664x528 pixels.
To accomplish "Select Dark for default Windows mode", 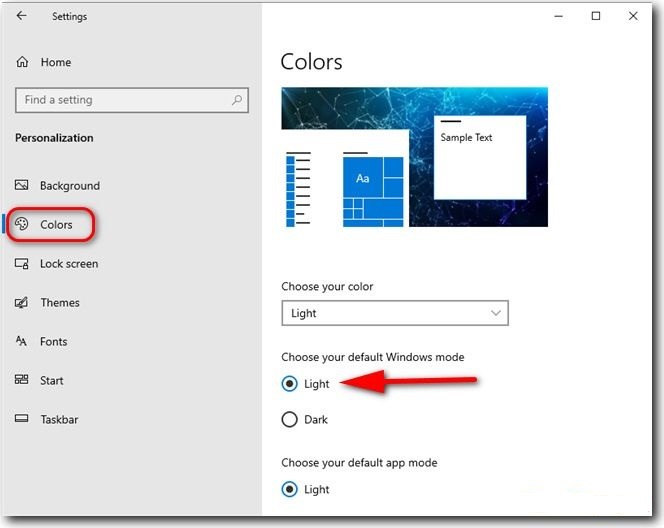I will click(x=290, y=420).
